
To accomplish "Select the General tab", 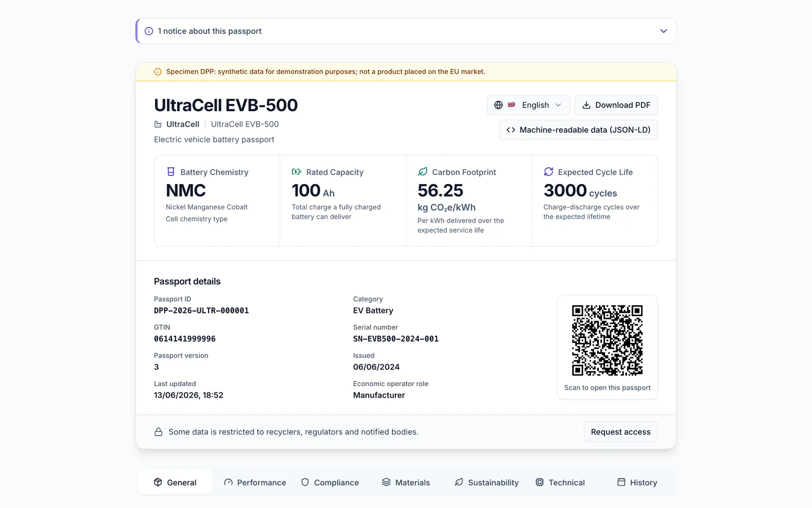I will 175,483.
